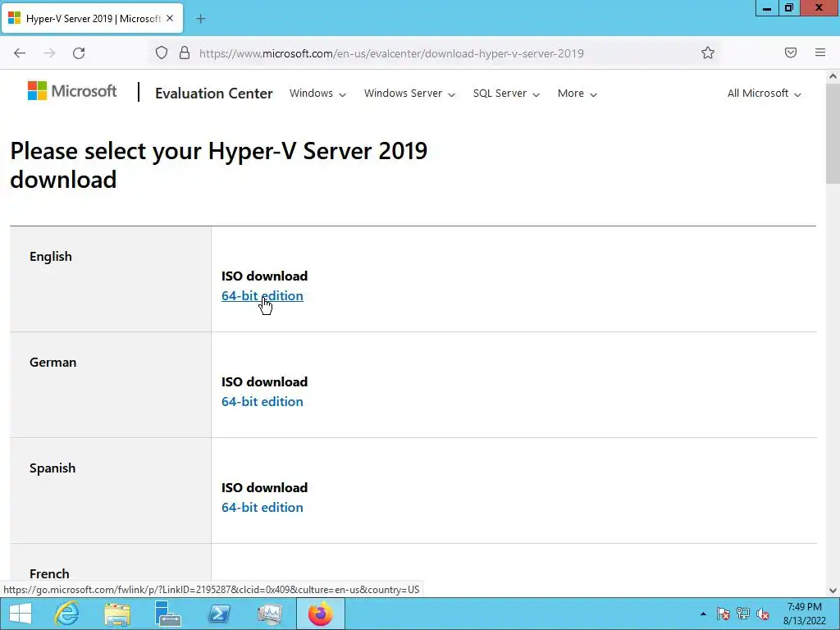Image resolution: width=840 pixels, height=630 pixels.
Task: Expand the More navigation dropdown
Action: (577, 94)
